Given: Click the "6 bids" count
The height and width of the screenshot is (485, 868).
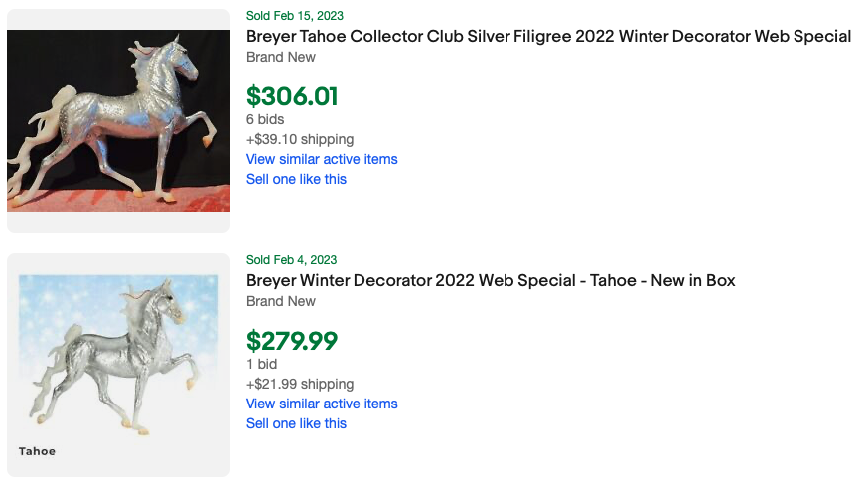Looking at the screenshot, I should (265, 119).
